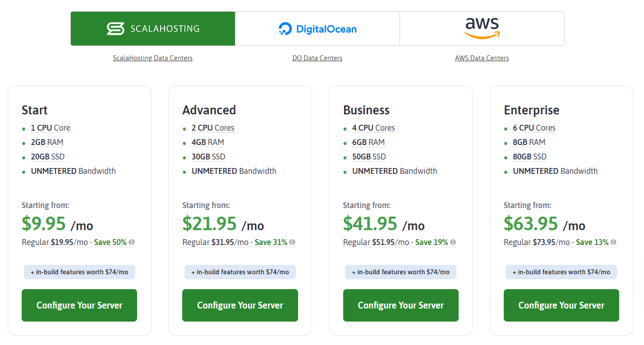Click info icon beside Save 19%
This screenshot has height=345, width=644.
(x=453, y=242)
